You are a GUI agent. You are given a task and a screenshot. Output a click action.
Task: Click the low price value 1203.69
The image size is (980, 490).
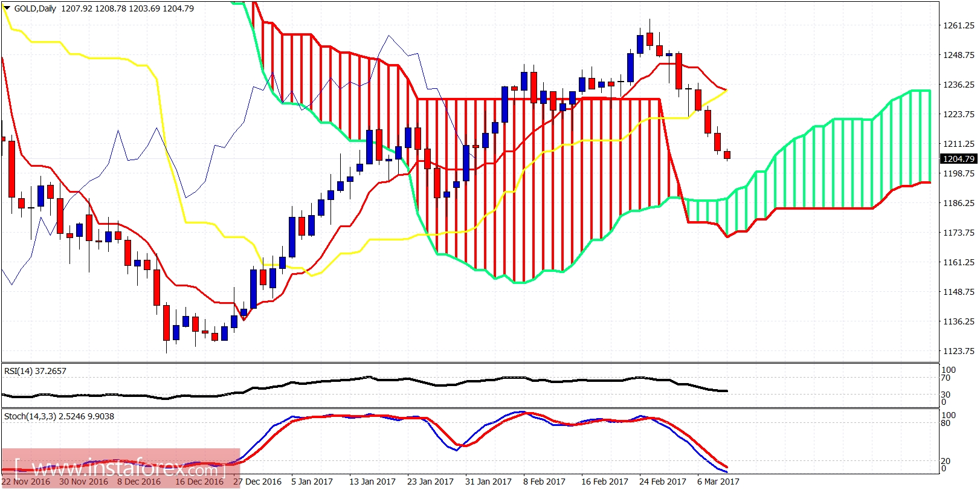coord(144,8)
